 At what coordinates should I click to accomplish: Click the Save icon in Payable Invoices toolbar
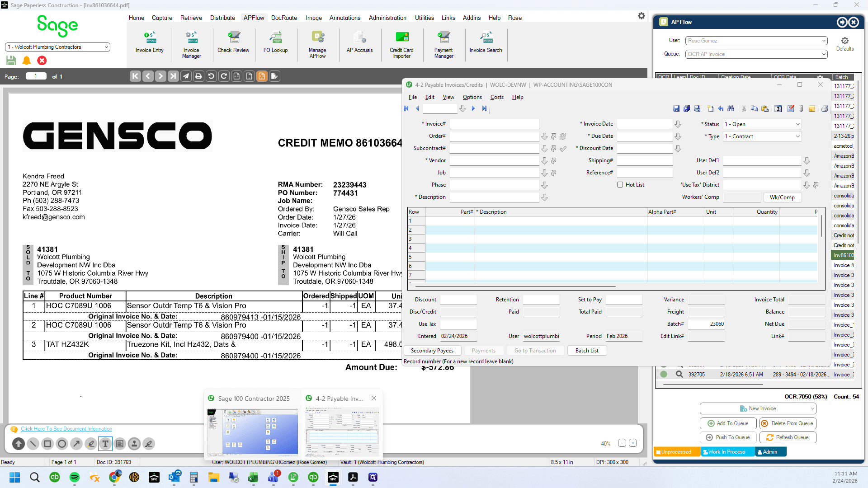click(x=676, y=109)
